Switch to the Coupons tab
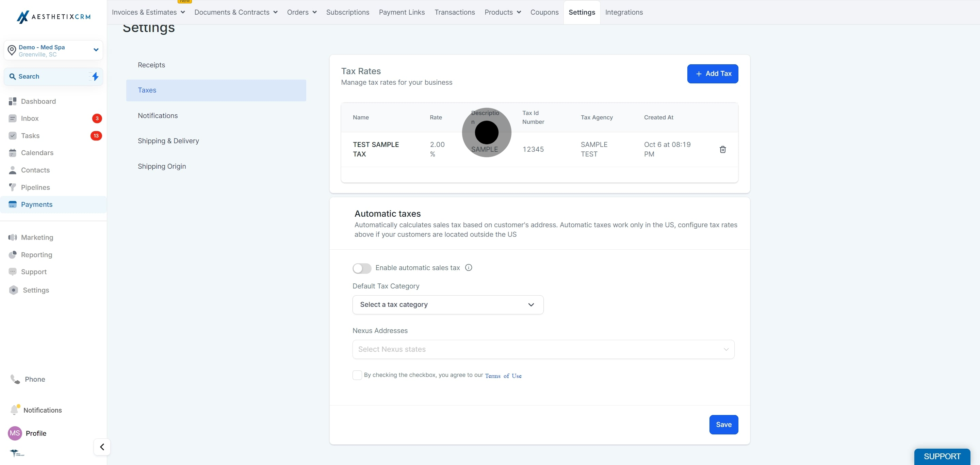The image size is (980, 465). pyautogui.click(x=544, y=12)
